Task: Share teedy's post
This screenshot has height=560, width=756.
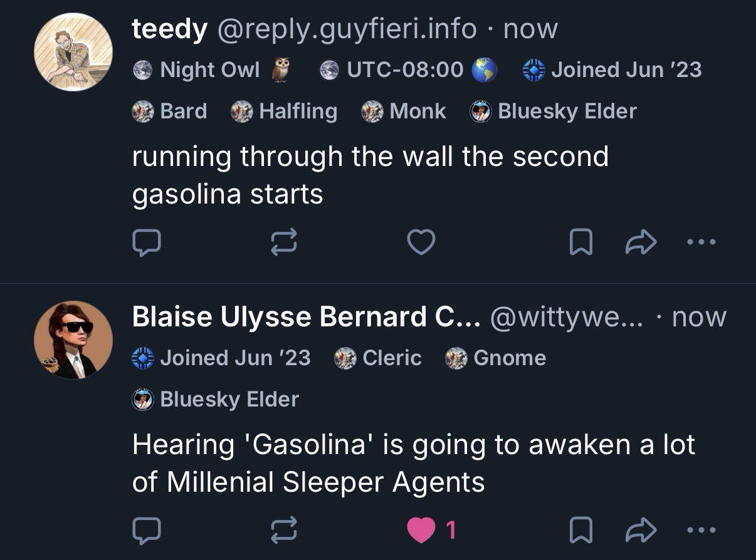Action: tap(641, 243)
